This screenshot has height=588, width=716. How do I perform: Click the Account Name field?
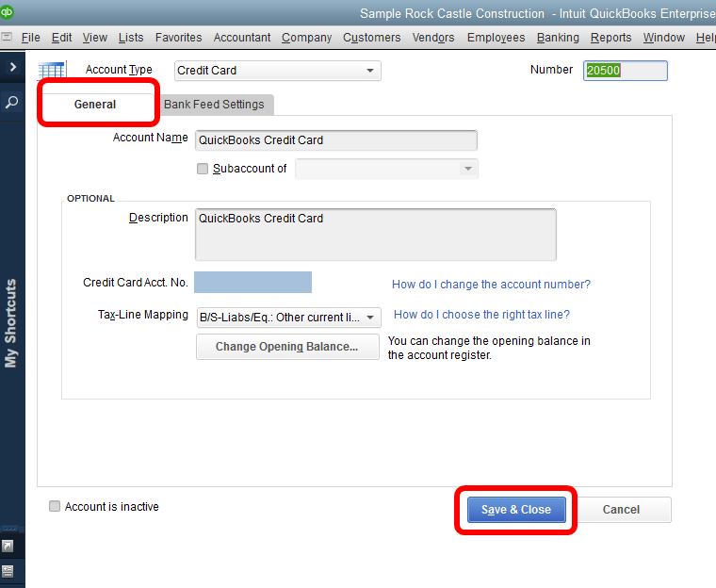point(336,140)
